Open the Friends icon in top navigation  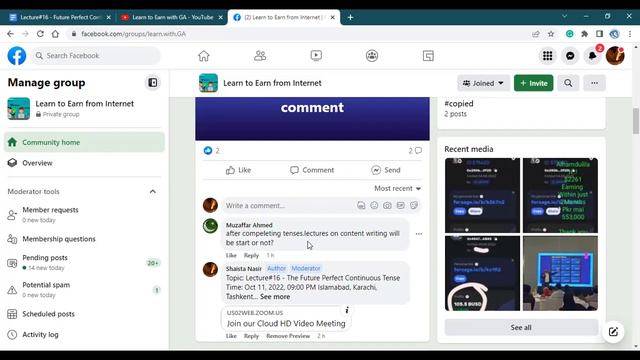pos(260,56)
